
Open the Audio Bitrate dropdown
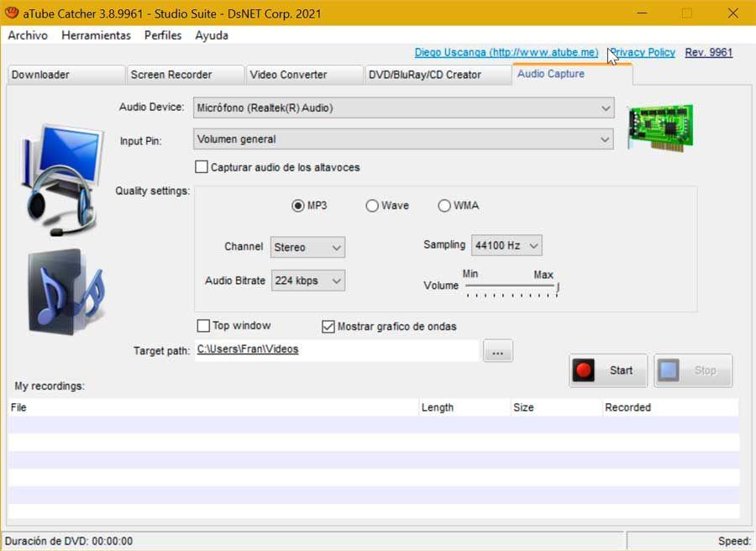point(308,281)
